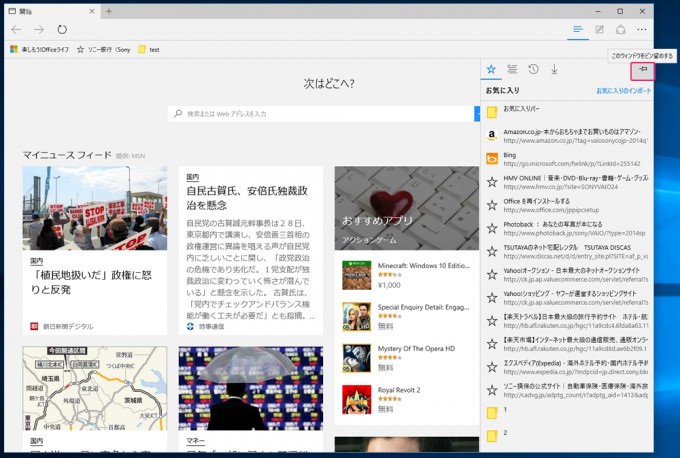Open the 楽天市場 favorite
Image resolution: width=680 pixels, height=458 pixels.
pyautogui.click(x=567, y=344)
